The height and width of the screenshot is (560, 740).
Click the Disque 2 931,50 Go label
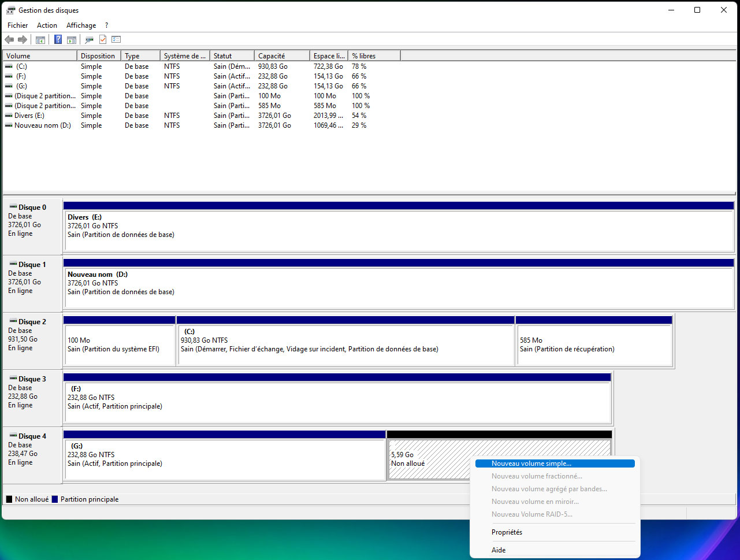pos(23,339)
